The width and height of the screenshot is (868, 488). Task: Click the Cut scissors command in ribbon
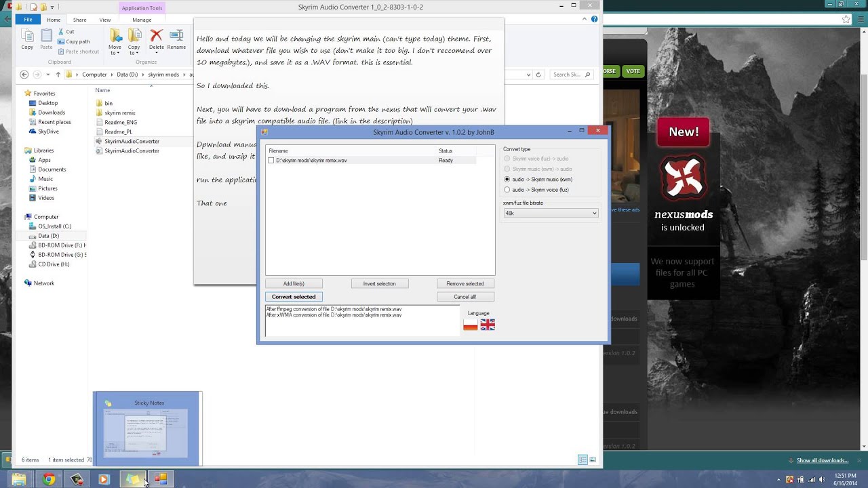tap(66, 32)
